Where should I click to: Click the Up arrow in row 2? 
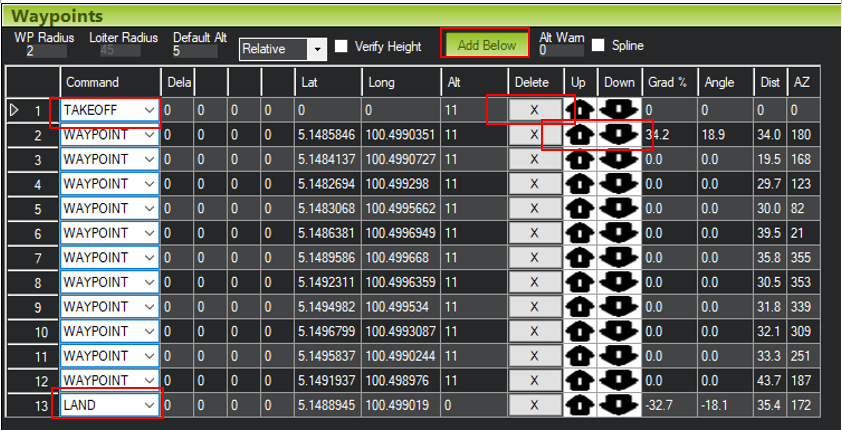(x=580, y=135)
